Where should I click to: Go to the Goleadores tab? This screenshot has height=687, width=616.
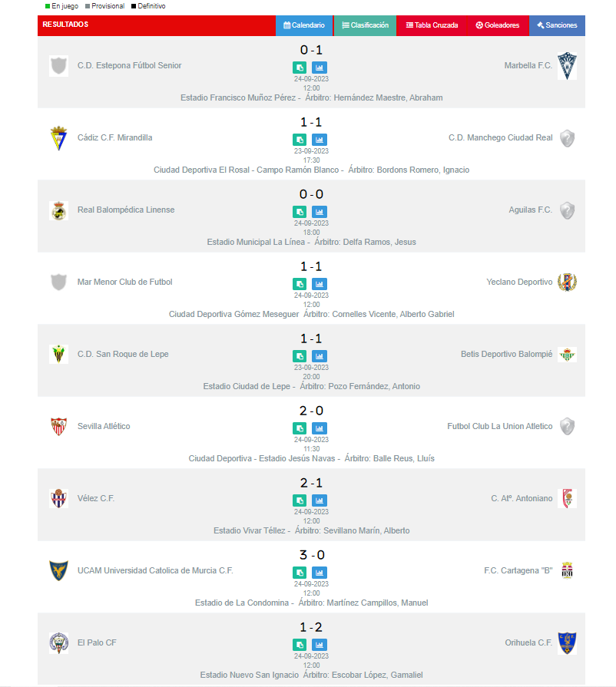tap(497, 25)
